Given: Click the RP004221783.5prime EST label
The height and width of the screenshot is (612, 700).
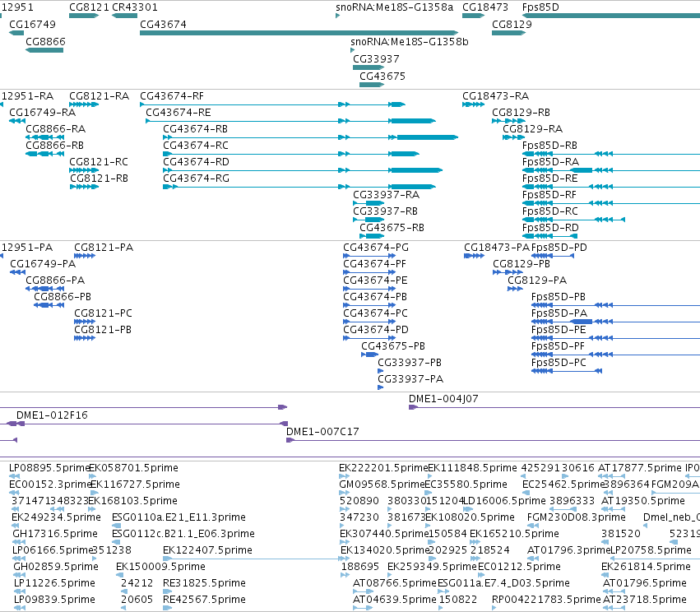Looking at the screenshot, I should coord(546,599).
